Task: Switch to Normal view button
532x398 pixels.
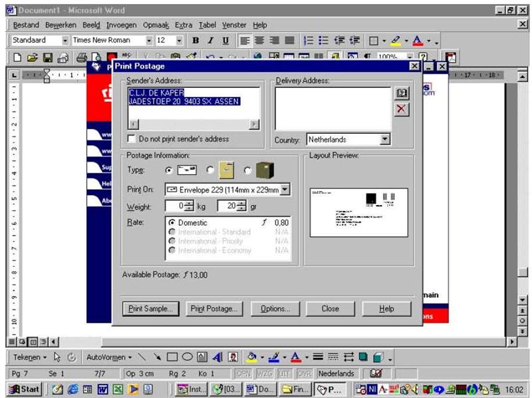Action: tap(12, 341)
